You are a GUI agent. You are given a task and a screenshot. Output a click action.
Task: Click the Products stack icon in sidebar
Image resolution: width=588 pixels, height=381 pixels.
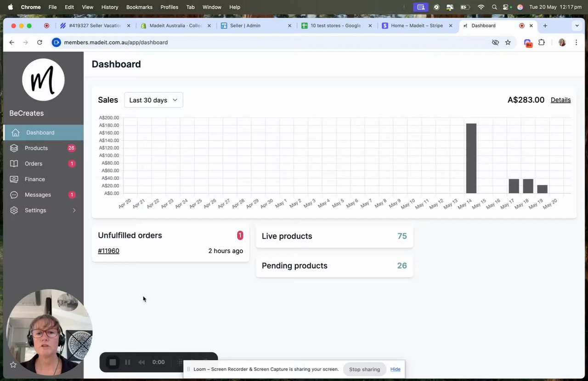click(x=14, y=148)
